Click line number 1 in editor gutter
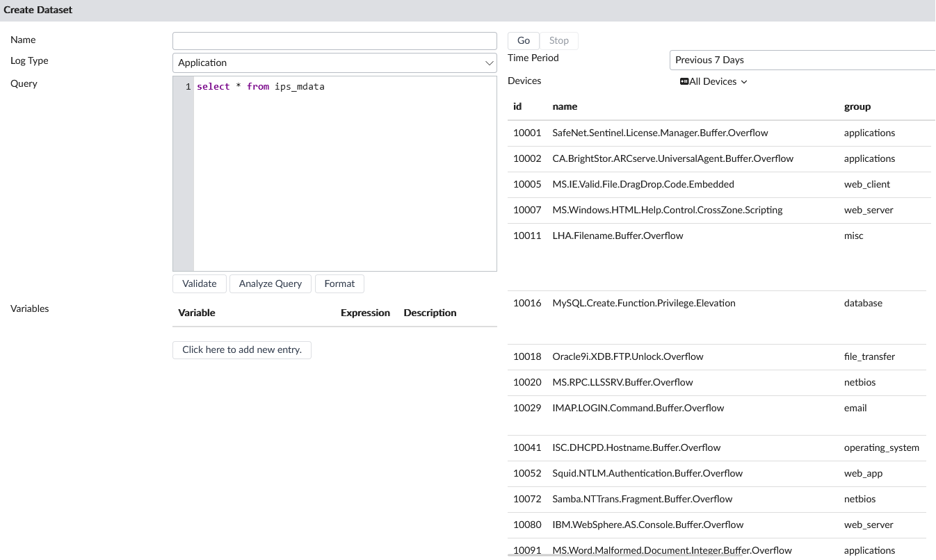The image size is (936, 560). coord(188,87)
